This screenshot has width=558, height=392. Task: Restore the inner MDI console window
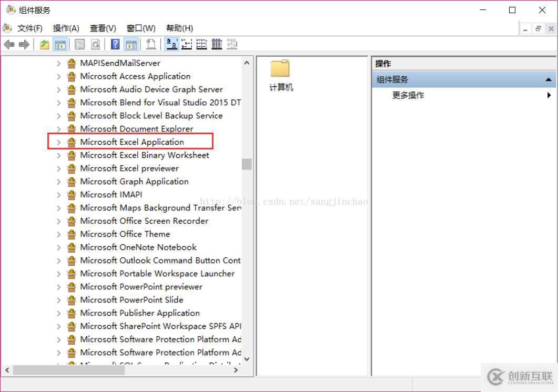pyautogui.click(x=538, y=29)
